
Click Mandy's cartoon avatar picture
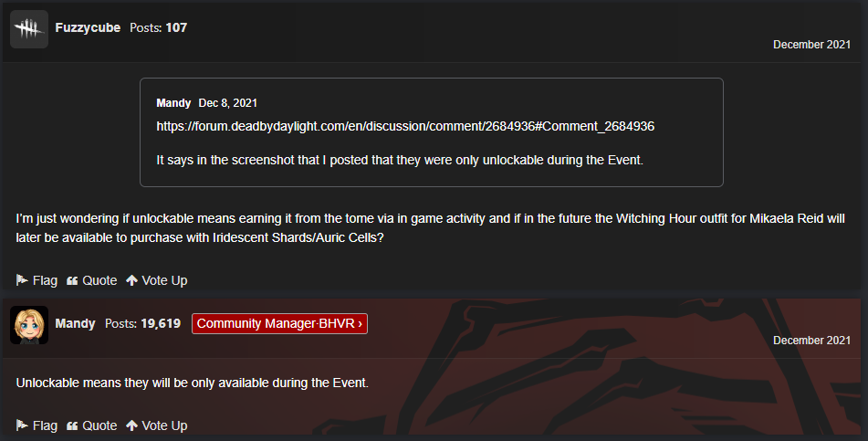(29, 325)
